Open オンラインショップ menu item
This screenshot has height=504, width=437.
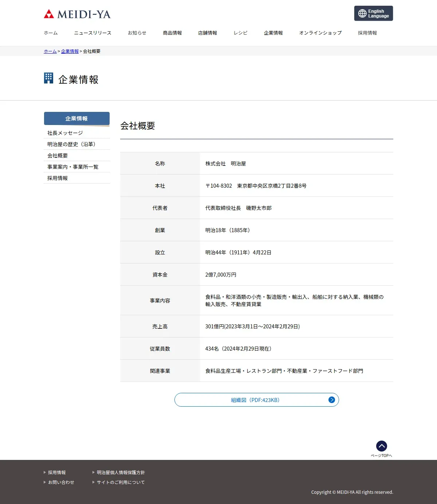pos(320,33)
